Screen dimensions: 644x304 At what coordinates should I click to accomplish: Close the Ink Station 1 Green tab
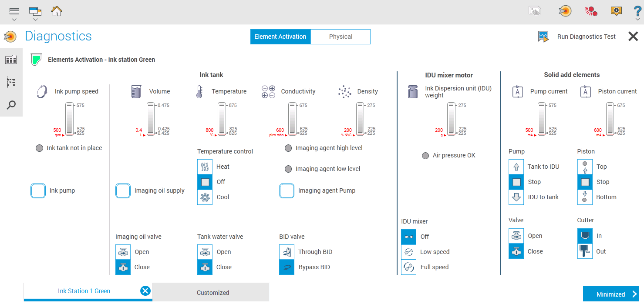click(145, 291)
